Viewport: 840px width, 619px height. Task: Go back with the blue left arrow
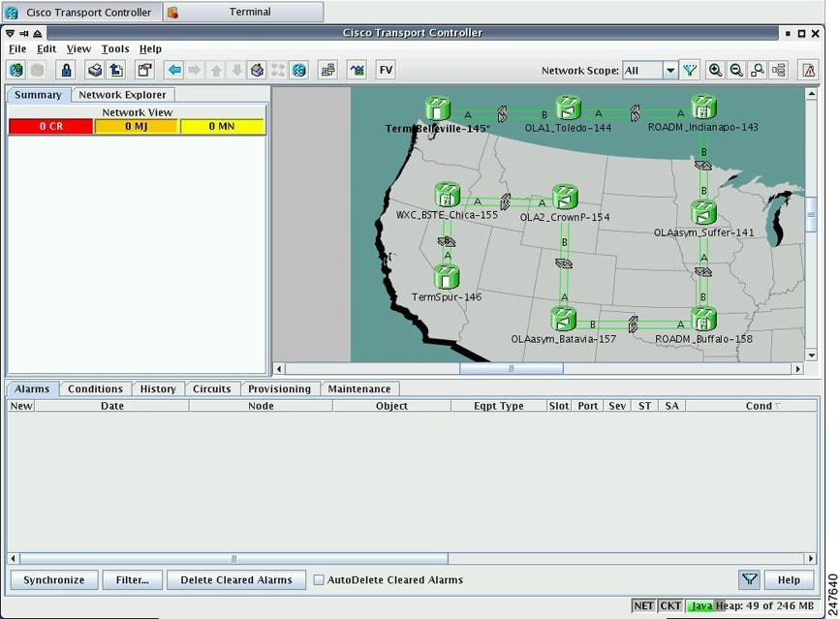click(x=174, y=70)
